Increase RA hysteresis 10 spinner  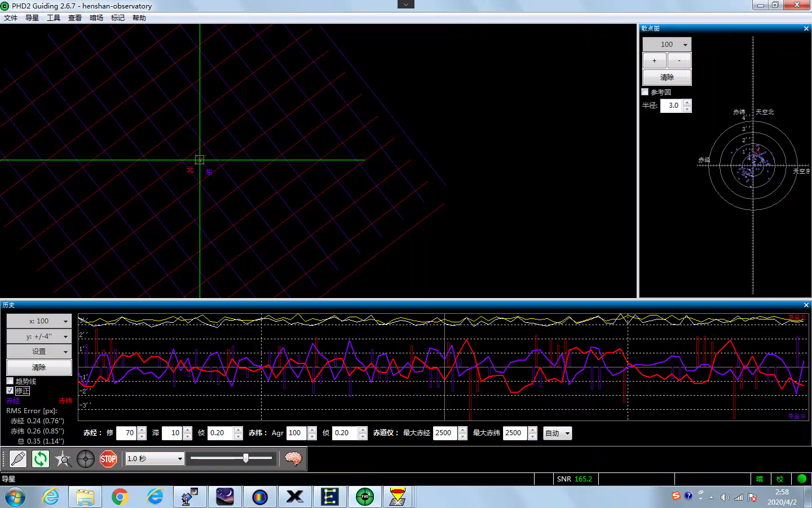pyautogui.click(x=188, y=430)
